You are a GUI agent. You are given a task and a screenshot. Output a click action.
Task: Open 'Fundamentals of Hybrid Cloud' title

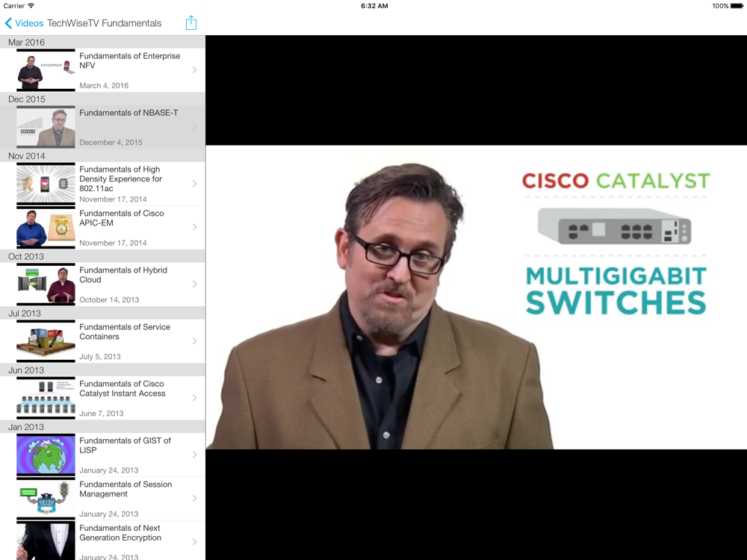(x=123, y=275)
